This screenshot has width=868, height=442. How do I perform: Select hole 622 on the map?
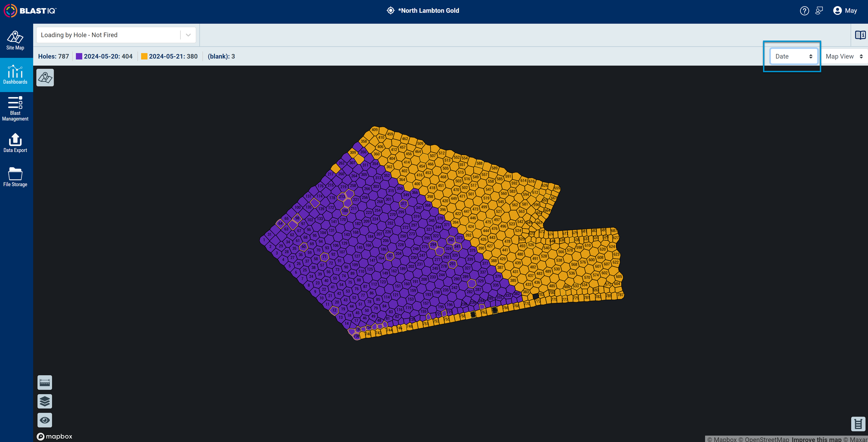pyautogui.click(x=616, y=262)
